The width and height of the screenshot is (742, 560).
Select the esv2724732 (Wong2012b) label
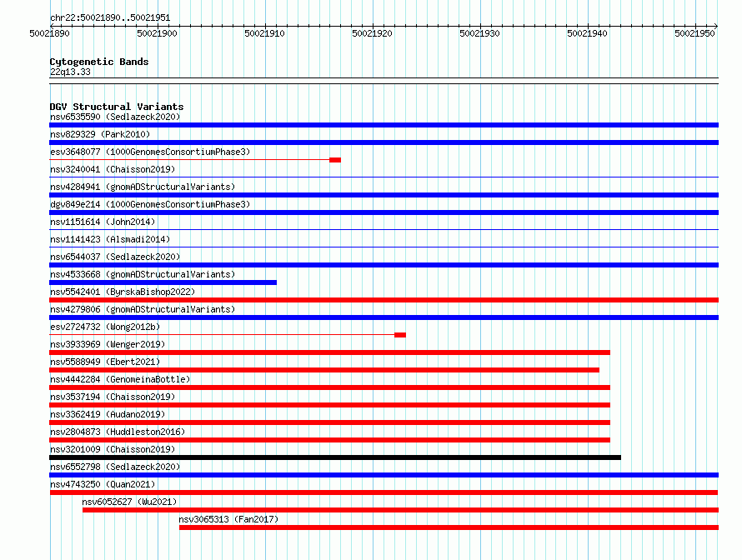click(x=105, y=327)
